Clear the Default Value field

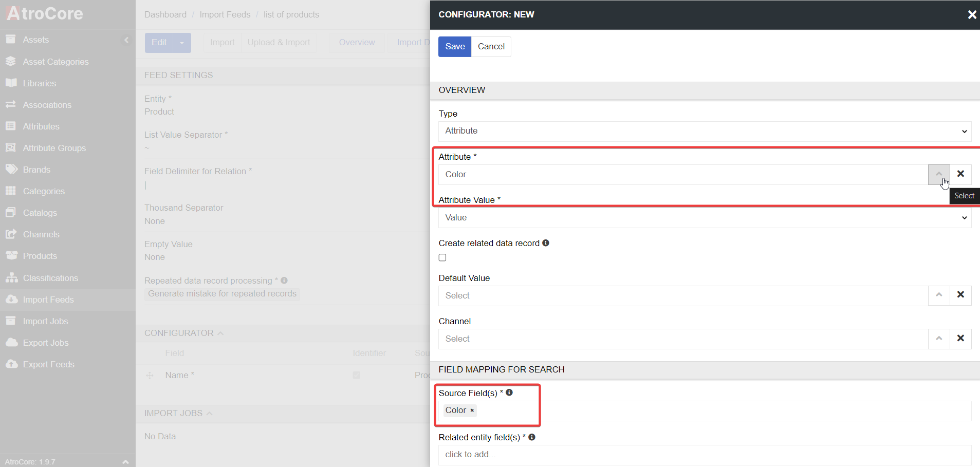[x=960, y=295]
